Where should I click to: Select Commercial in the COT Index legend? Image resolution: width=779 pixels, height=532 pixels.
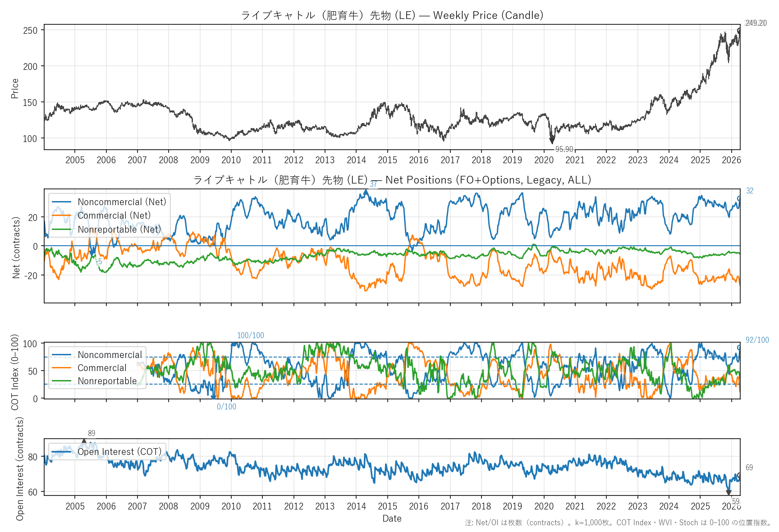tap(102, 368)
